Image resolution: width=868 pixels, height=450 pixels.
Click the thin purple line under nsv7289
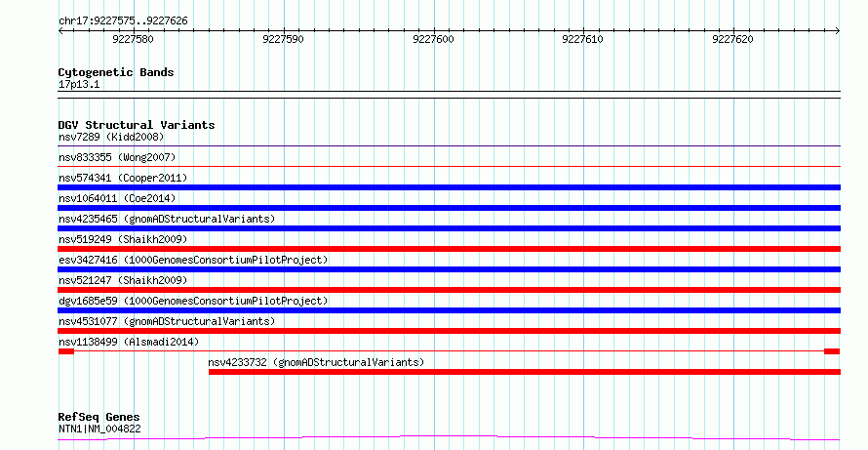[449, 146]
